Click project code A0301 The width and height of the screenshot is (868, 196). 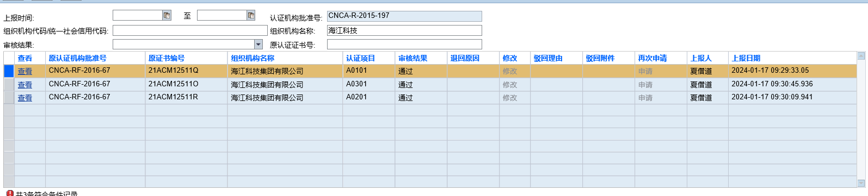pos(356,84)
